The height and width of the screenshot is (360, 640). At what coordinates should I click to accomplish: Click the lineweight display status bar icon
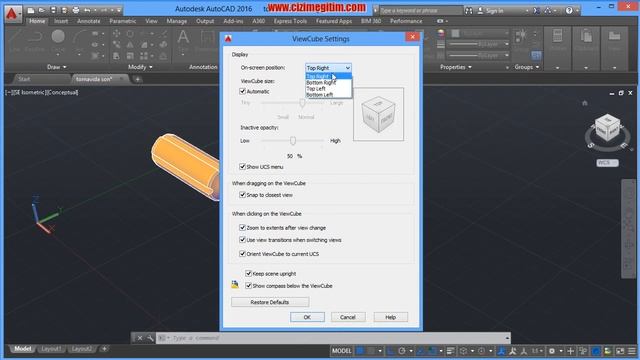[x=450, y=351]
